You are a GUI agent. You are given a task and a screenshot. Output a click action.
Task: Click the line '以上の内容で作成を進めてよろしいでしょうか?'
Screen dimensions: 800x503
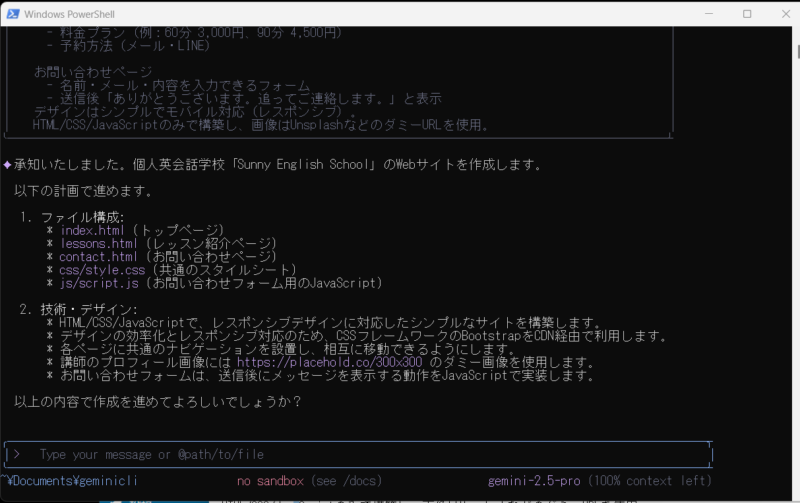(x=158, y=402)
